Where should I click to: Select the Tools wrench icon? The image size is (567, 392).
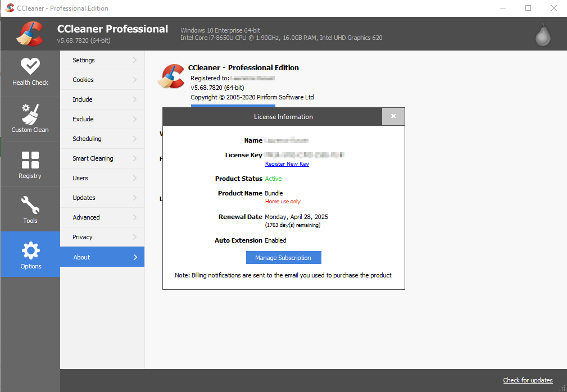[x=30, y=209]
